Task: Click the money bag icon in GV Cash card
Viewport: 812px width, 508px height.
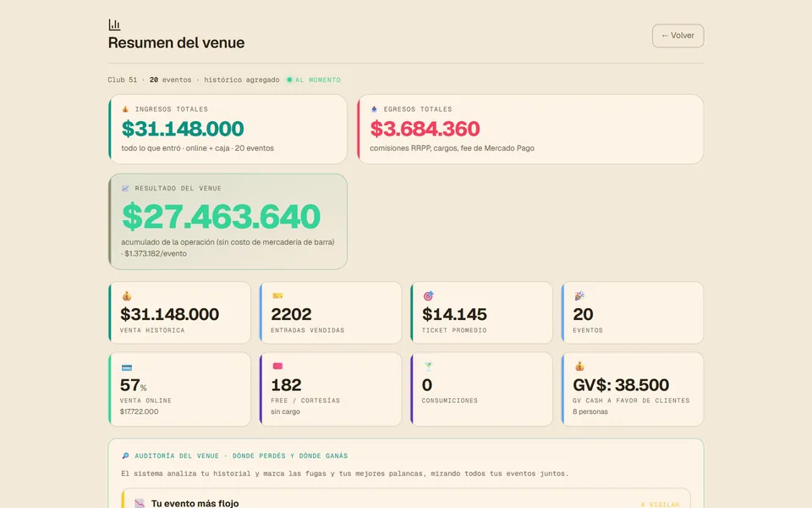Action: [579, 367]
